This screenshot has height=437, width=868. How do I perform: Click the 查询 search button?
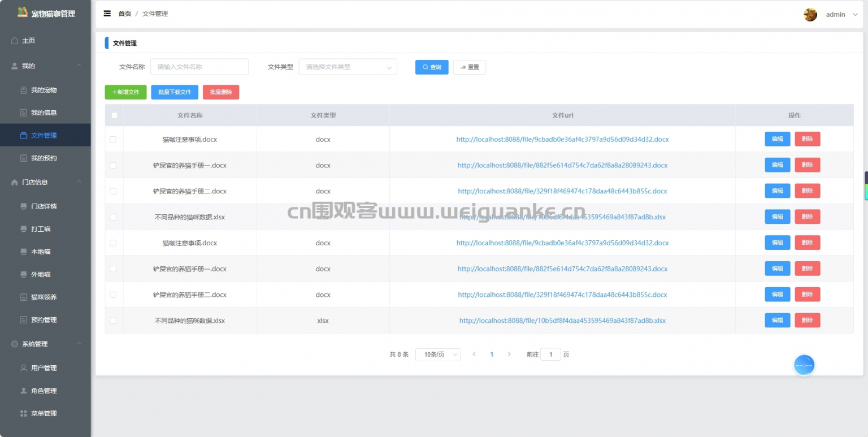pyautogui.click(x=431, y=67)
